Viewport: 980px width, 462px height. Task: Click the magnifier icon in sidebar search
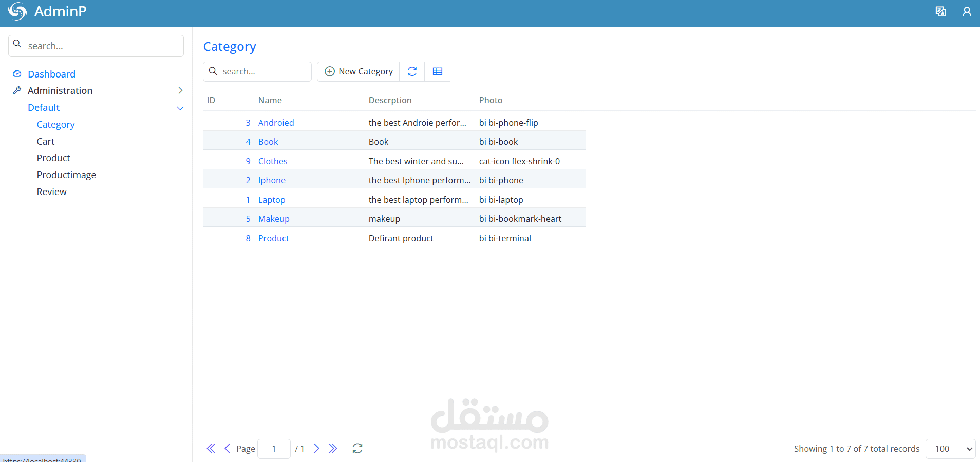click(x=17, y=44)
